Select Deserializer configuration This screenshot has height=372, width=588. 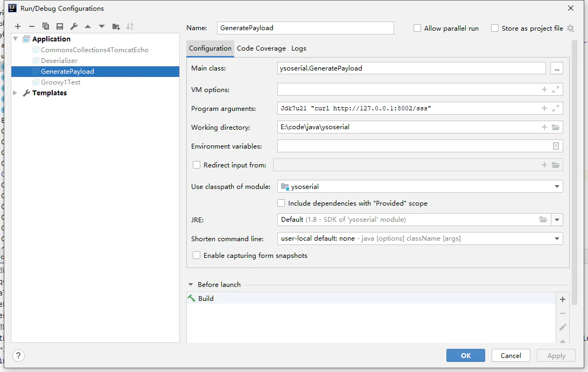coord(59,60)
